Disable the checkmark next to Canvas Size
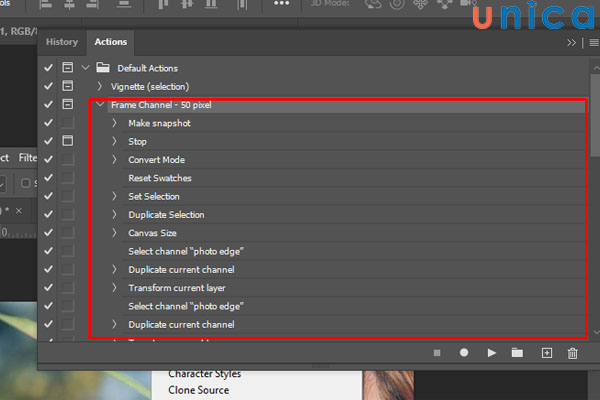Image resolution: width=600 pixels, height=400 pixels. [x=49, y=233]
